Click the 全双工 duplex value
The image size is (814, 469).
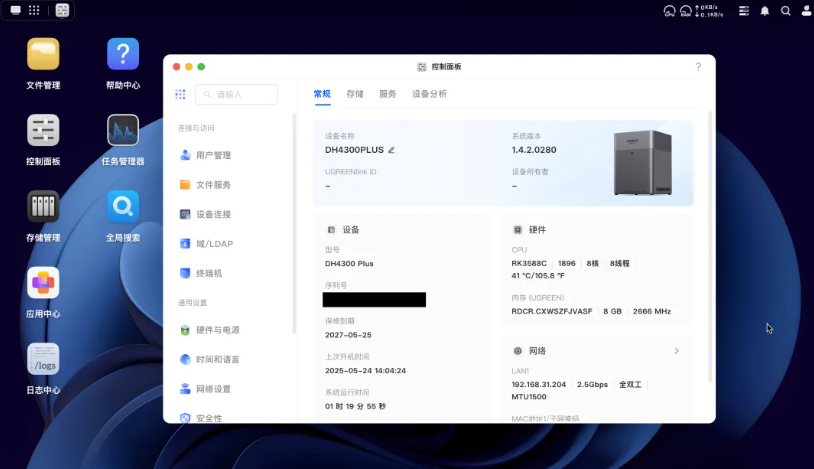coord(630,385)
